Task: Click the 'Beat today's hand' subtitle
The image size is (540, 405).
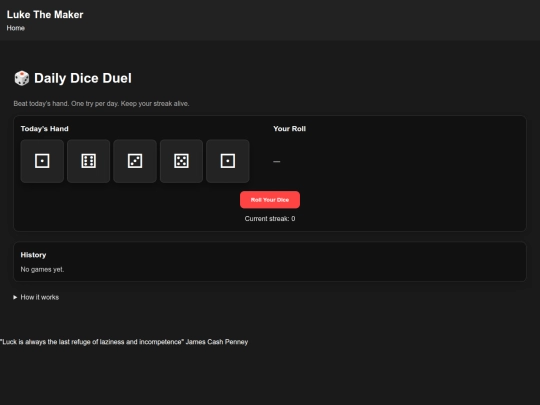Action: pyautogui.click(x=101, y=104)
